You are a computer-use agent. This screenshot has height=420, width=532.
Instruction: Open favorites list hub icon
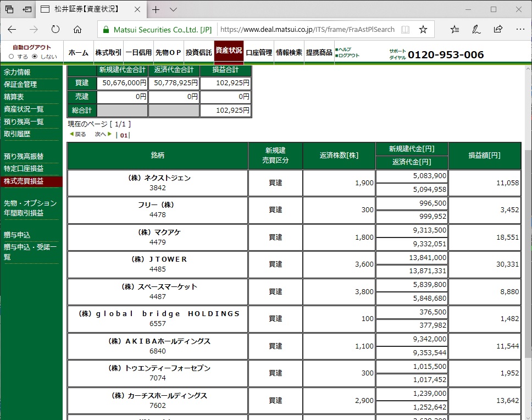coord(455,30)
